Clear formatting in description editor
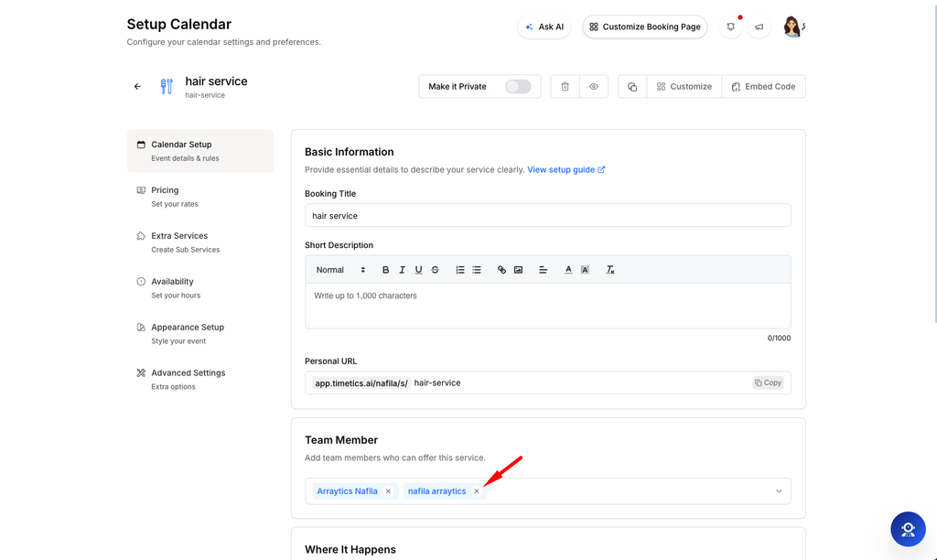The height and width of the screenshot is (560, 937). (610, 270)
